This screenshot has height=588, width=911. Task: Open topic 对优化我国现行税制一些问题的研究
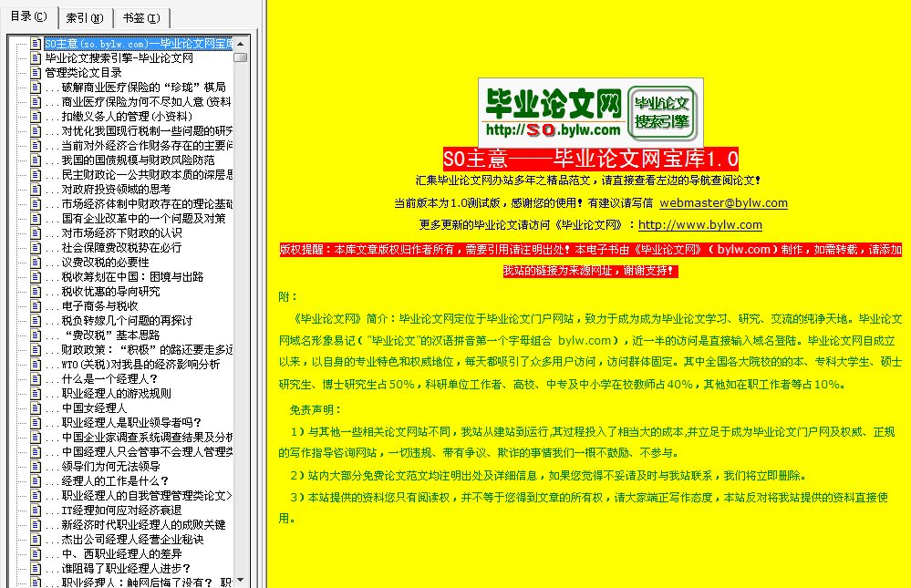point(139,130)
